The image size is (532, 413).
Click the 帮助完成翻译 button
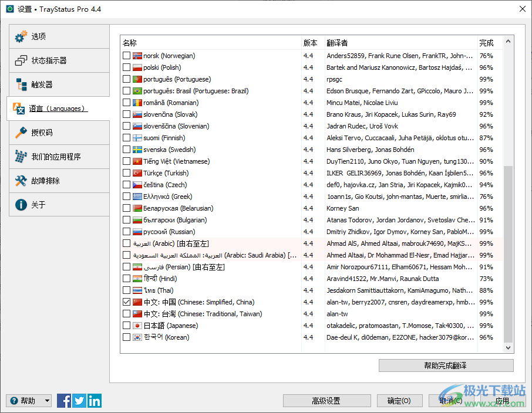pyautogui.click(x=446, y=365)
